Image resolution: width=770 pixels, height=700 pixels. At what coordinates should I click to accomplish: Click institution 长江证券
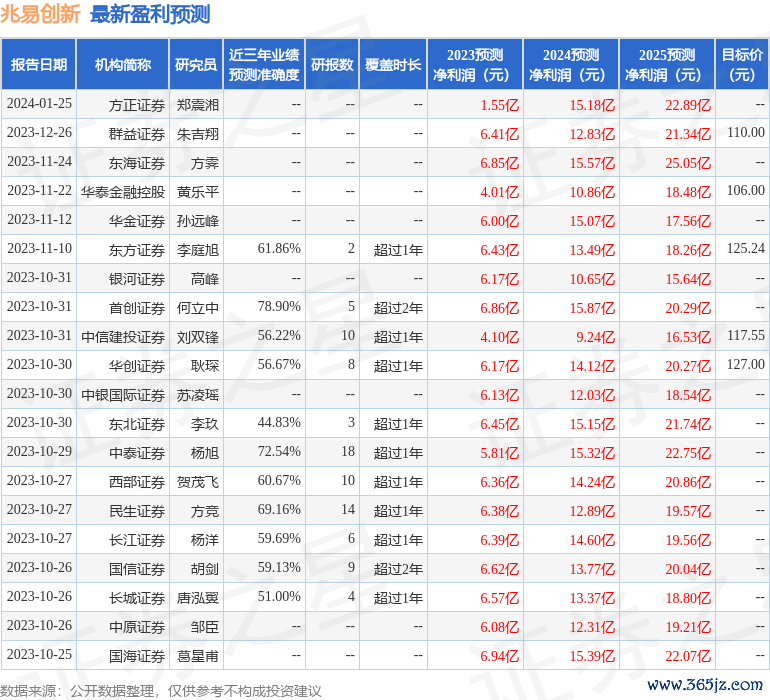[x=137, y=540]
